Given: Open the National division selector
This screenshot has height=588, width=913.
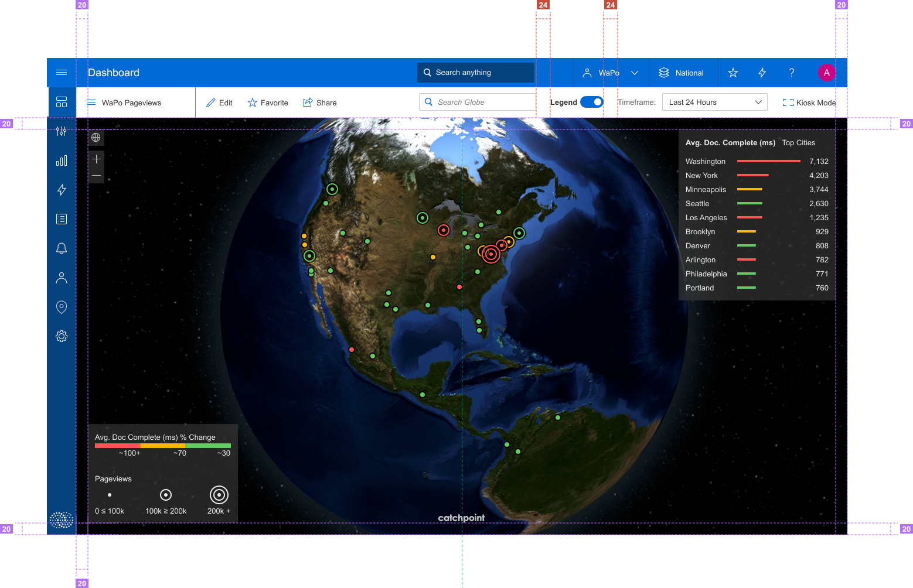Looking at the screenshot, I should (x=681, y=73).
